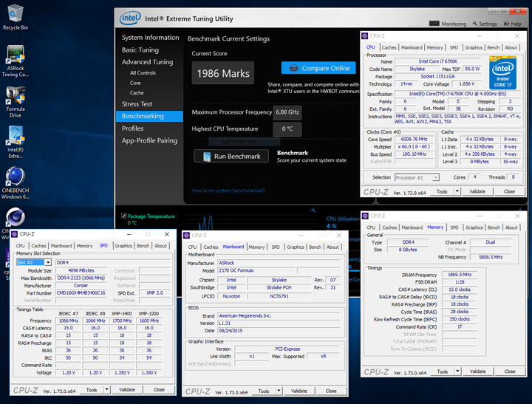
Task: Click NB Frequency 5808.5 MHz value
Action: (x=491, y=257)
